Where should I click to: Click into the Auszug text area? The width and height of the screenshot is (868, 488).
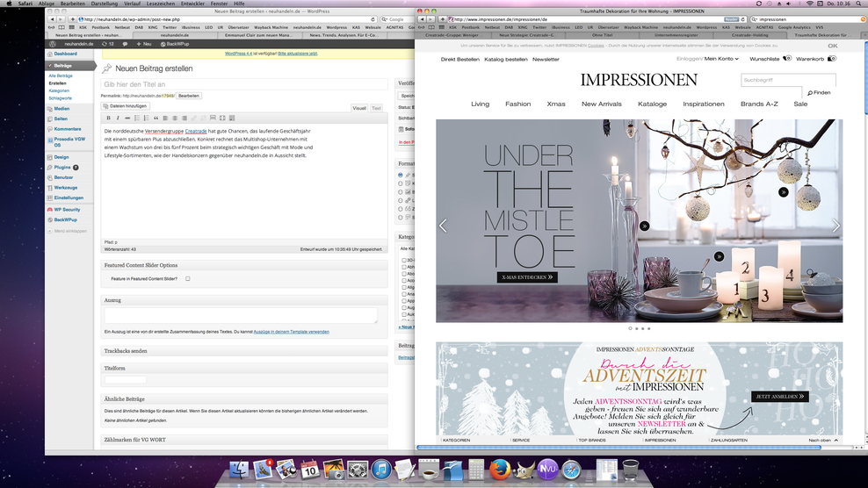pos(241,315)
